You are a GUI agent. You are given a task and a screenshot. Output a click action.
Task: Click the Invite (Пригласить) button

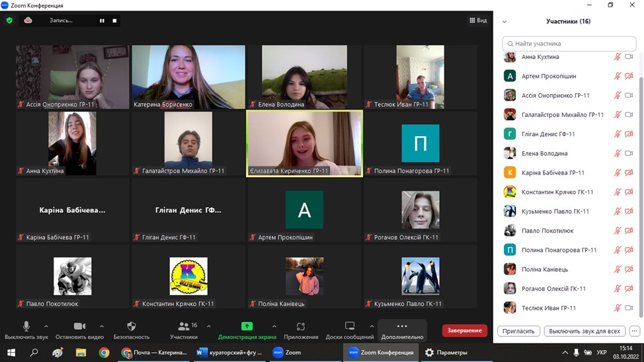tap(518, 331)
